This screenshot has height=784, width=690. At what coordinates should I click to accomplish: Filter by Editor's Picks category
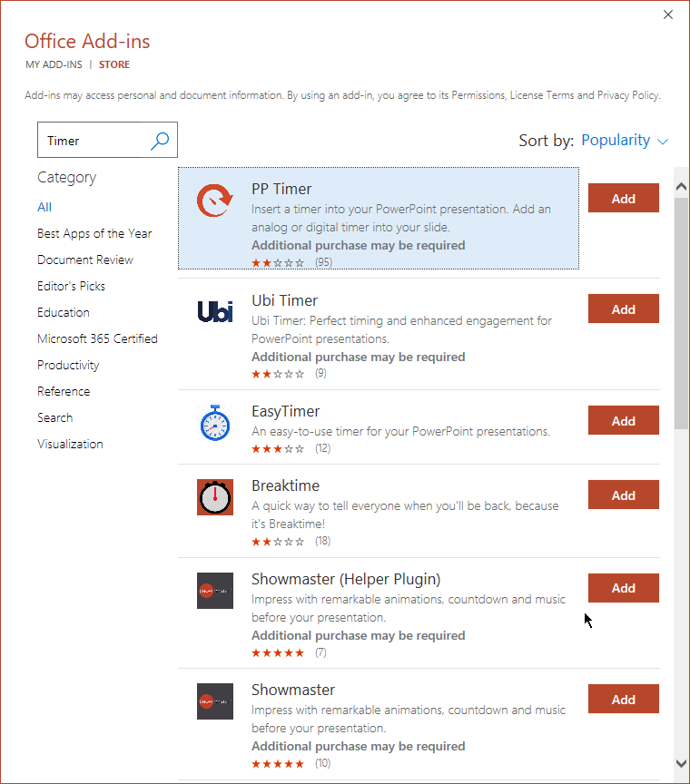click(71, 286)
